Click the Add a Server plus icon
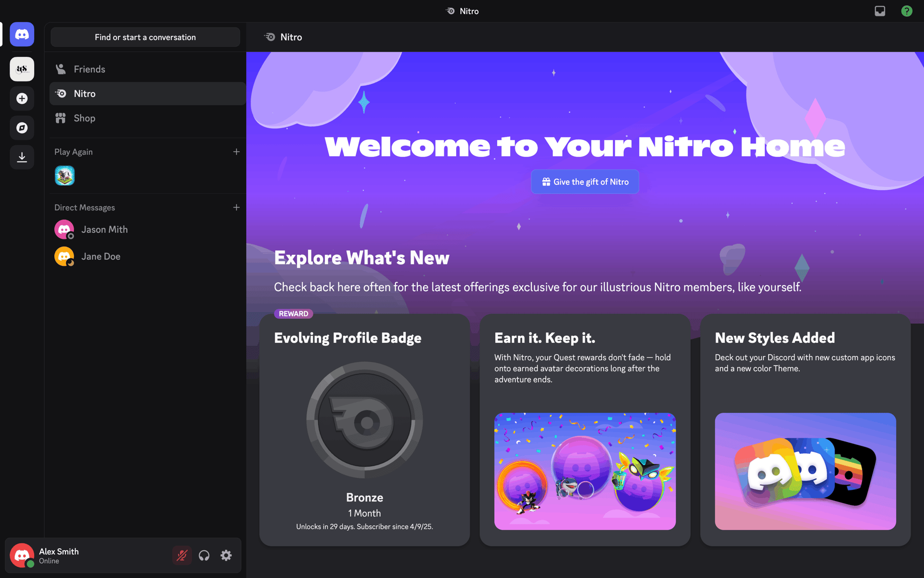Viewport: 924px width, 578px height. [x=22, y=98]
